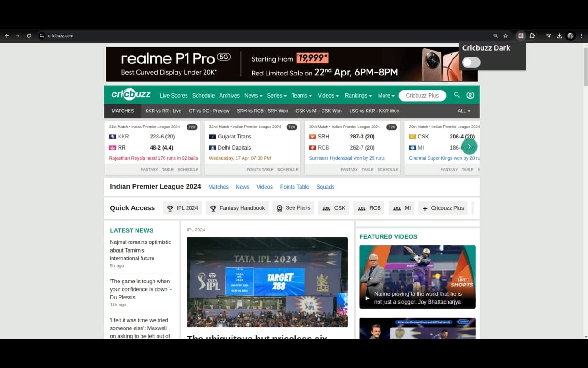Open the Du Plessis confidence news headline
Image resolution: width=588 pixels, height=368 pixels.
click(x=141, y=289)
